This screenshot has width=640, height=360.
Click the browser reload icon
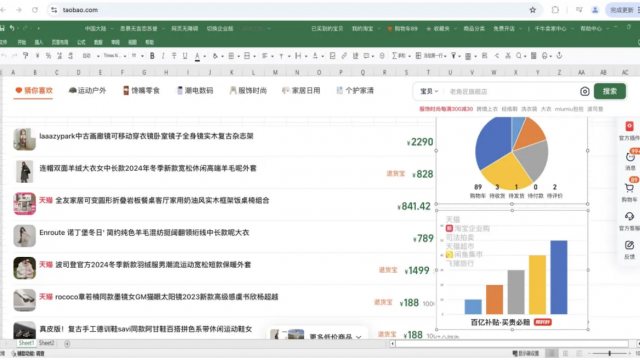35,10
